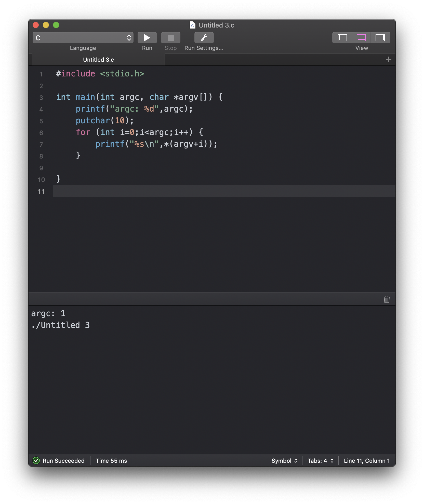Click the C file icon in title bar
The width and height of the screenshot is (424, 504).
(193, 25)
